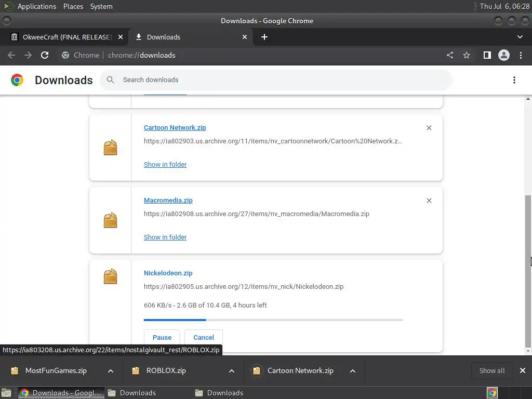Click the page vertical scrollbar thumb
The width and height of the screenshot is (532, 399).
pos(528,271)
